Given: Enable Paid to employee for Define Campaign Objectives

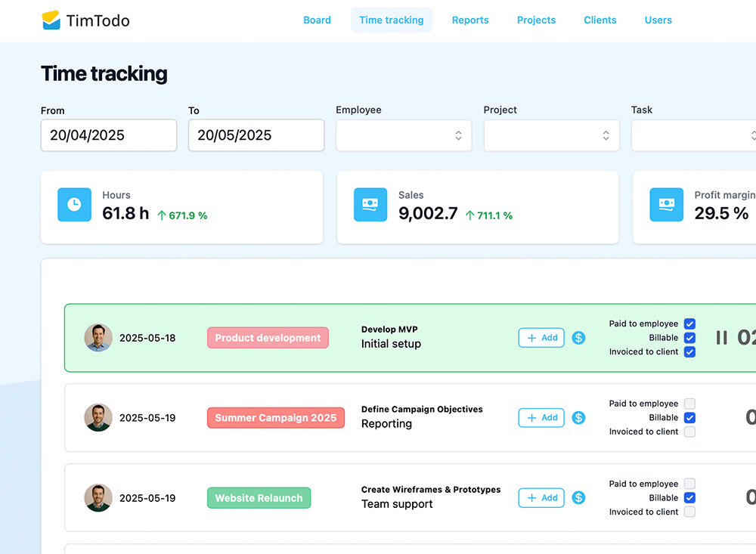Looking at the screenshot, I should point(689,404).
